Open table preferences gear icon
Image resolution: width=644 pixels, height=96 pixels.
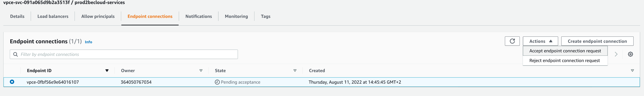tap(630, 54)
